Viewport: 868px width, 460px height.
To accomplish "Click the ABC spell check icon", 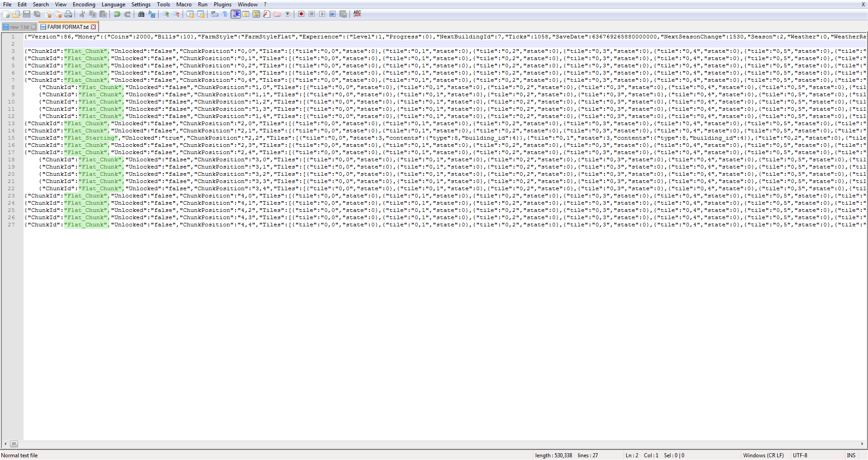I will pyautogui.click(x=357, y=14).
